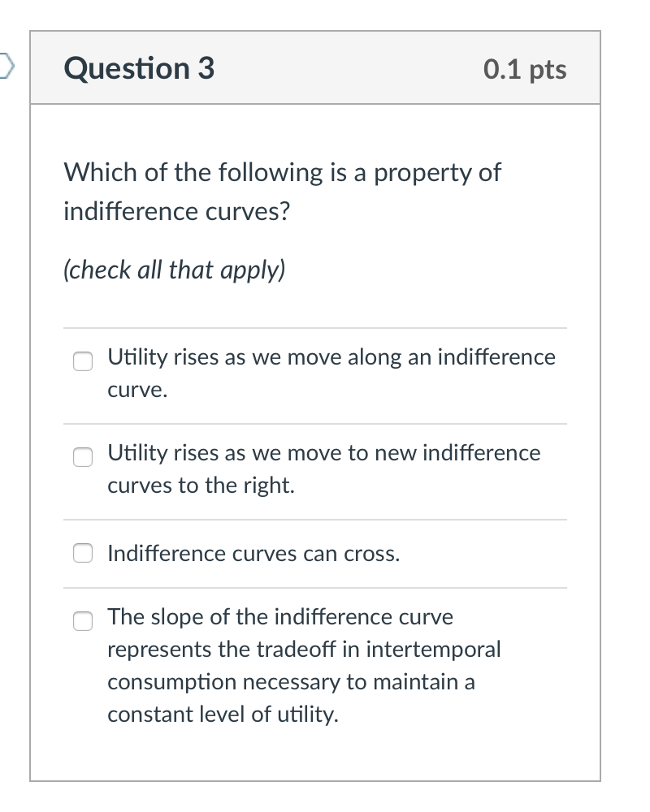Click the question prompt about indifference curves

pos(281,191)
